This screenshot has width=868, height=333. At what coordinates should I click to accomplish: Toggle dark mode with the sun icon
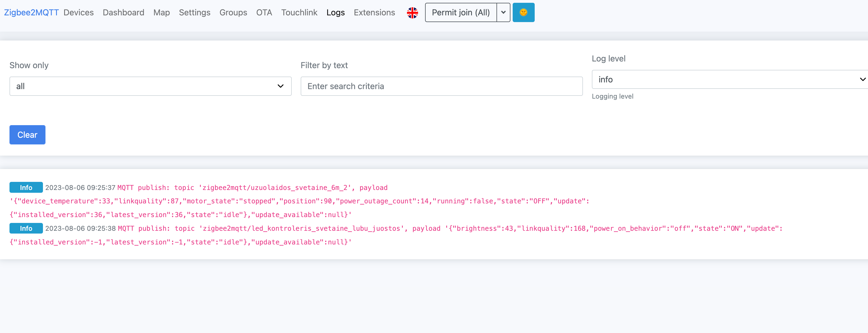click(x=524, y=13)
